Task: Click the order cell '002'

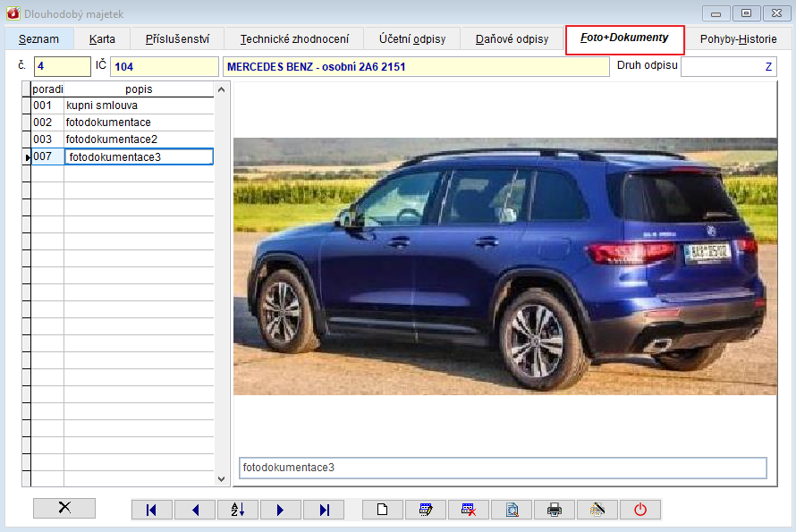Action: pyautogui.click(x=47, y=122)
